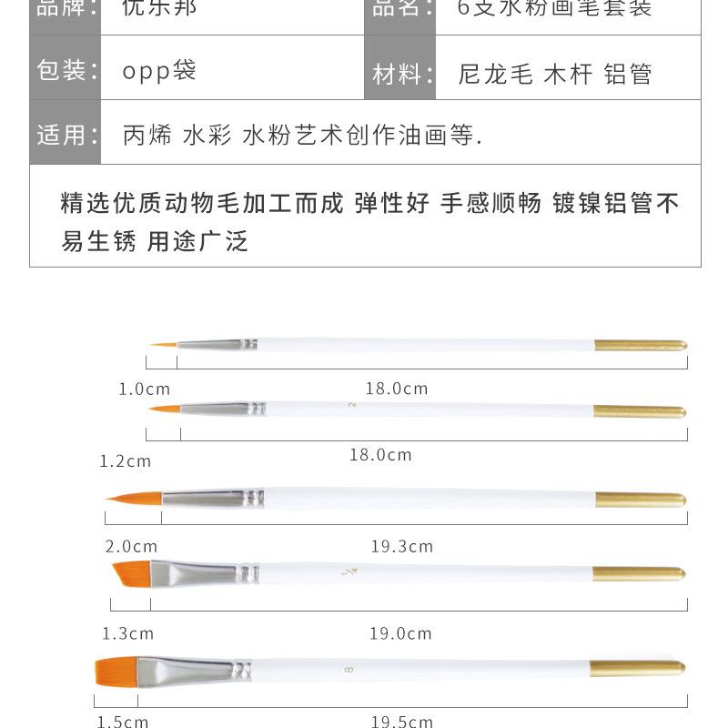Click the 包装 label cell
728x728 pixels.
pyautogui.click(x=65, y=67)
